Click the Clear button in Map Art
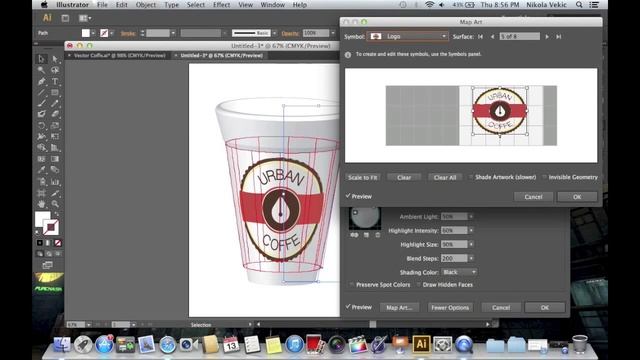 (x=404, y=178)
